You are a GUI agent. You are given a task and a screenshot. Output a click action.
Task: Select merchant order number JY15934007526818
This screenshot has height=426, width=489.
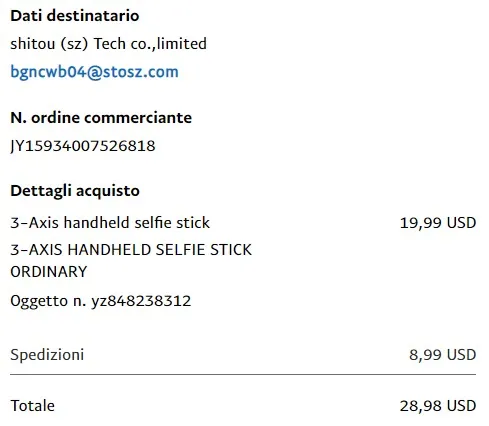tap(83, 146)
